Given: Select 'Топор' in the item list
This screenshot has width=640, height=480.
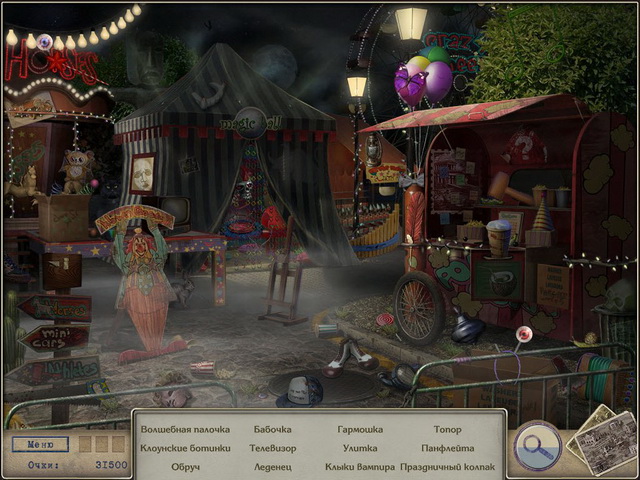Looking at the screenshot, I should (448, 429).
